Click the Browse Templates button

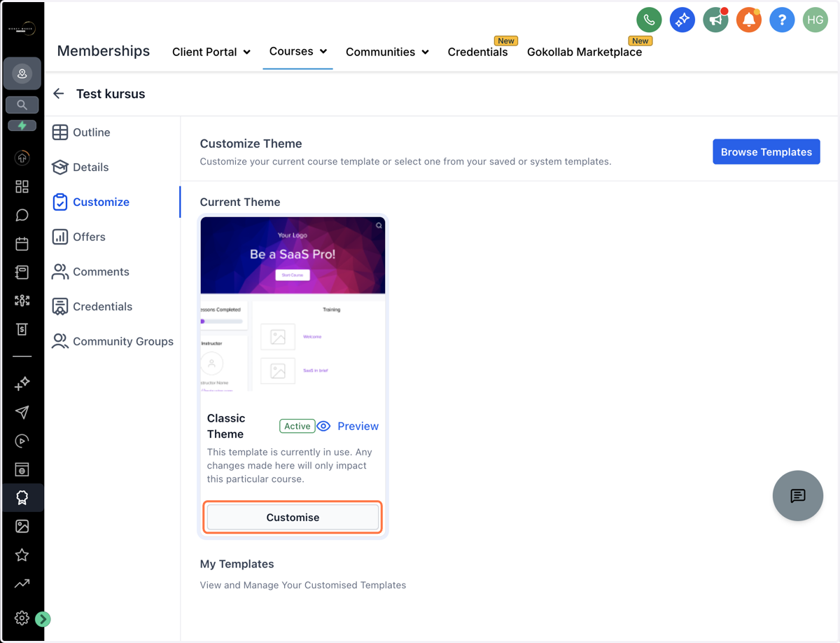[766, 152]
